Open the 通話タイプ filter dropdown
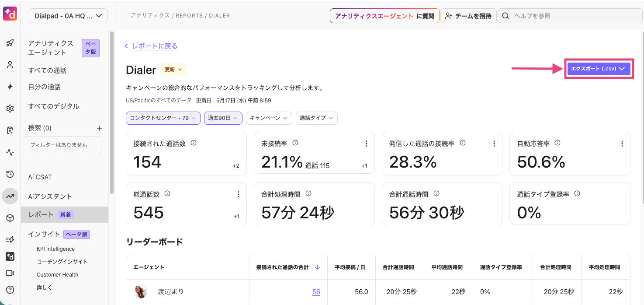The width and height of the screenshot is (644, 305). pyautogui.click(x=316, y=118)
